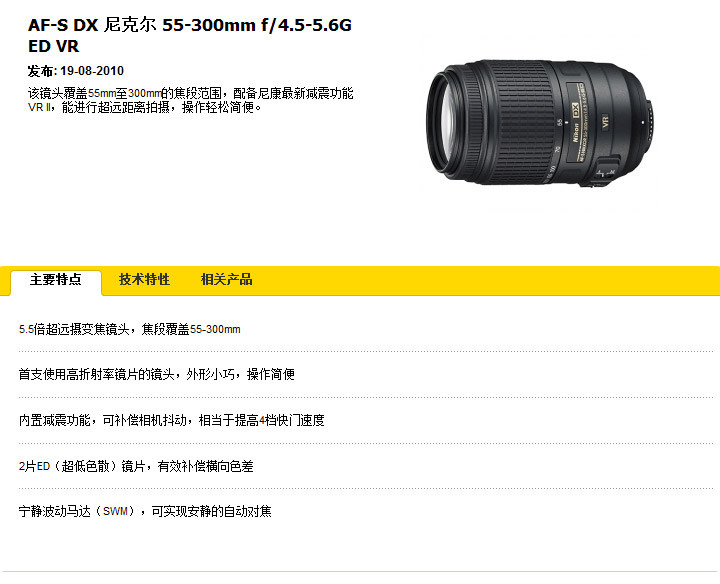Click the 2片ED feature line
Image resolution: width=720 pixels, height=584 pixels.
click(136, 466)
